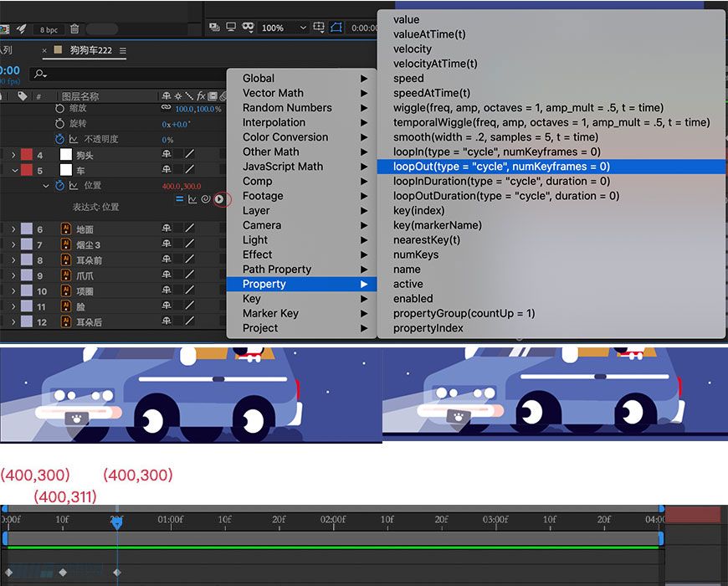Choose loopOut(type = "cycle", numKeyframes = 0)
The width and height of the screenshot is (728, 586).
[551, 167]
